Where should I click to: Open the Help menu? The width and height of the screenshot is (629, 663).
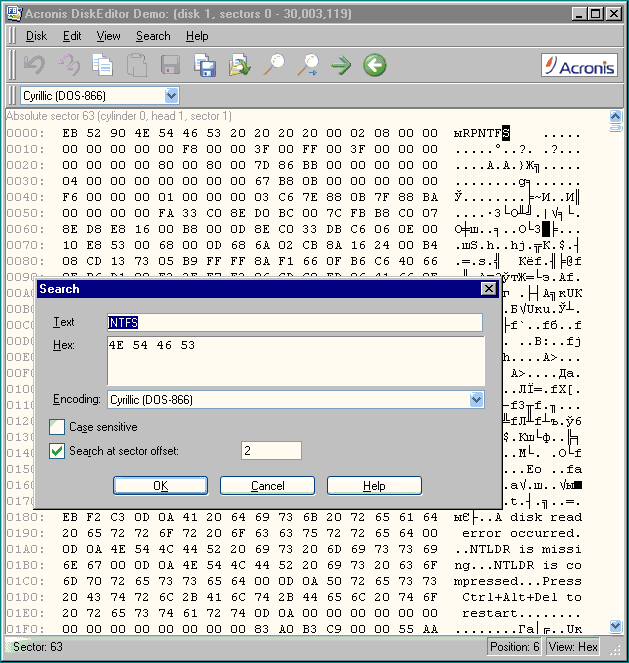197,36
